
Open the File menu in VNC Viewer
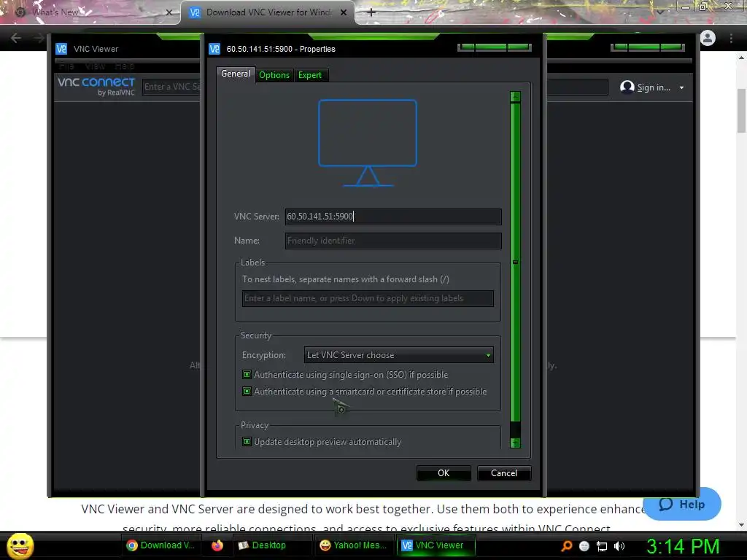pyautogui.click(x=66, y=66)
